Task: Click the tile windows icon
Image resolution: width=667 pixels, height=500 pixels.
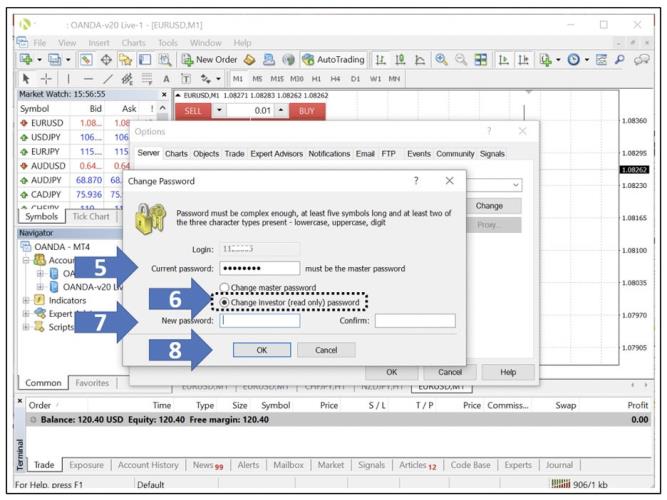Action: click(x=481, y=60)
